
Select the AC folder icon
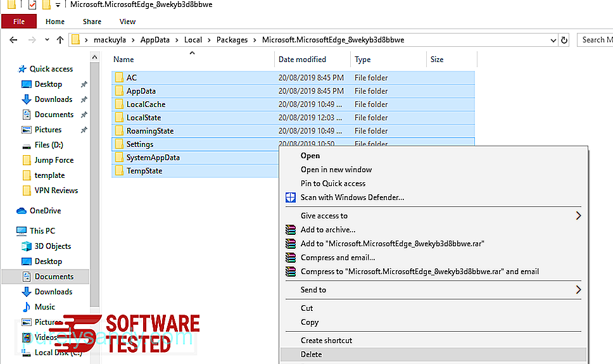coord(119,77)
